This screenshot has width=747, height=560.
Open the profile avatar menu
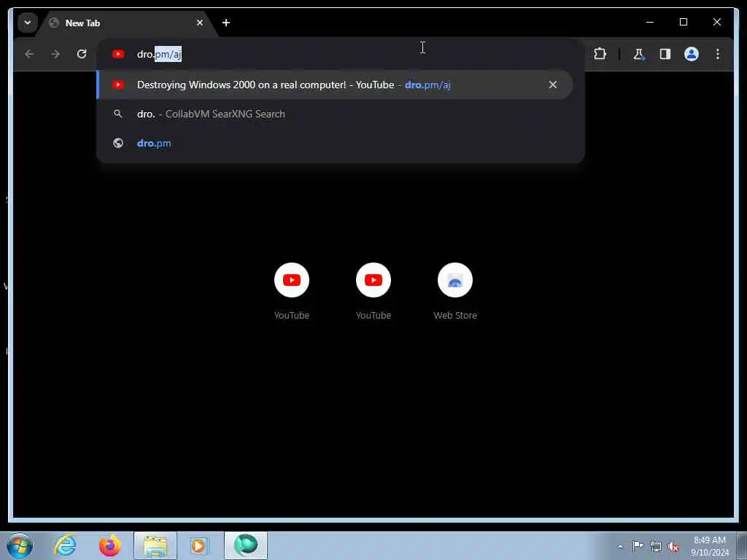pos(692,54)
